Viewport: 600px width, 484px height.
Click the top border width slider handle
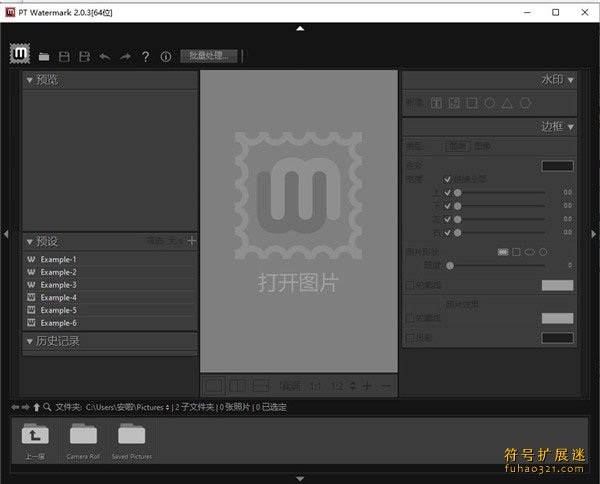pyautogui.click(x=457, y=192)
